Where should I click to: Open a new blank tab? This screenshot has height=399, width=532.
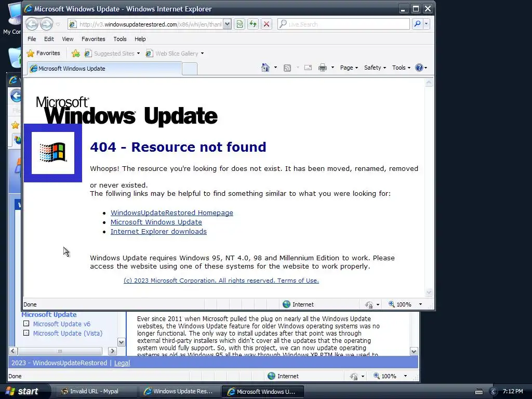click(190, 69)
